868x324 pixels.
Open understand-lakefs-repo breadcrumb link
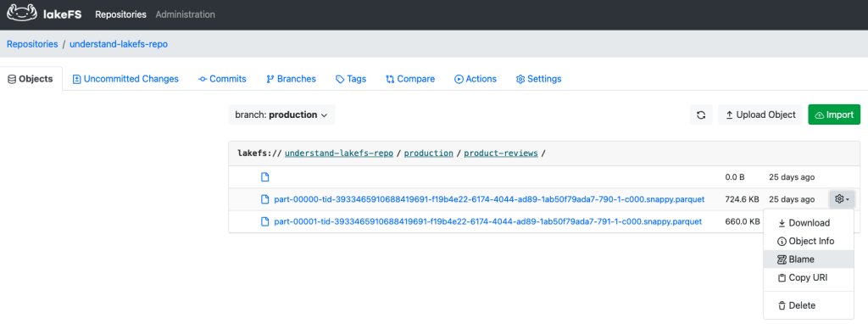tap(119, 44)
